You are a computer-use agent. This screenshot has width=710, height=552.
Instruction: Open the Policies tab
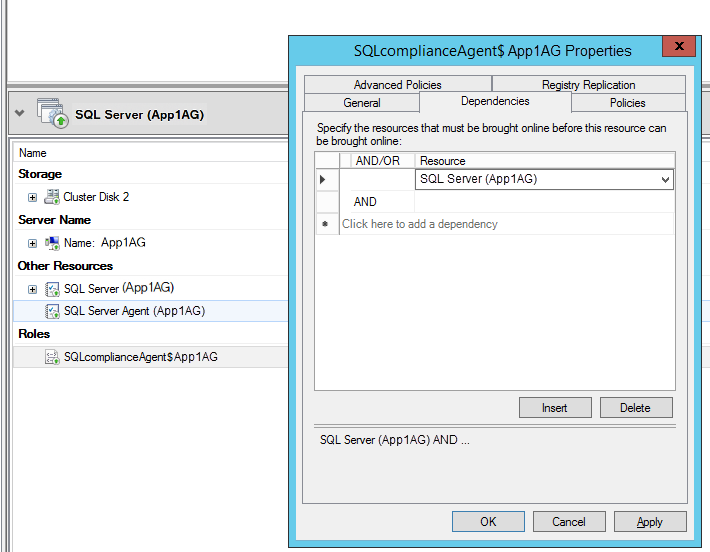[x=628, y=103]
